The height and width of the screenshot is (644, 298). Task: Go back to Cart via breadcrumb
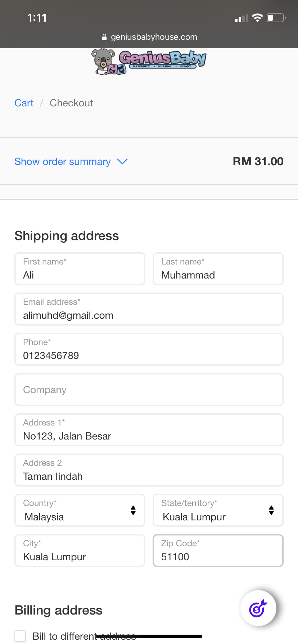[24, 103]
